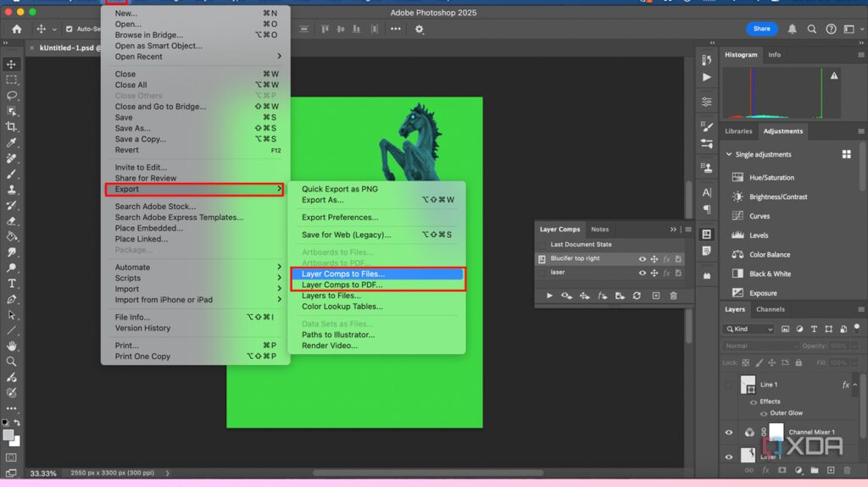Click the Home icon in options bar
868x487 pixels.
point(17,29)
